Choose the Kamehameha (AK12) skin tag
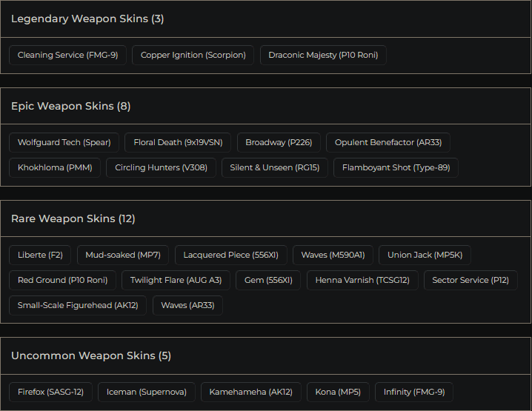This screenshot has width=532, height=411. 250,392
